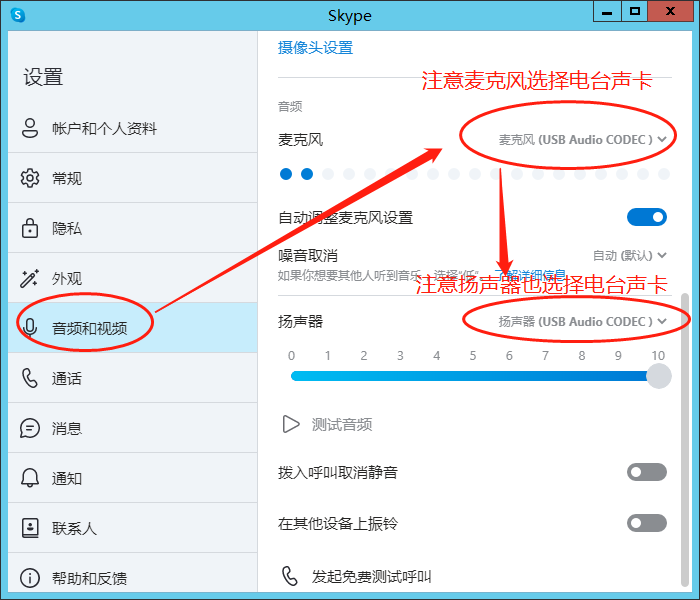The width and height of the screenshot is (700, 600).
Task: Open 帐户和个人资料 settings section
Action: [x=133, y=128]
